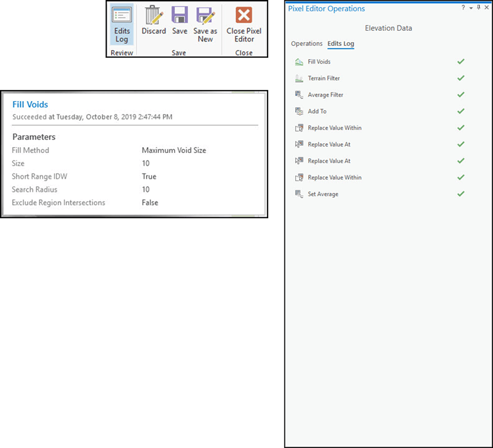Click the Fill Voids operation icon in Edits Log
The width and height of the screenshot is (493, 448).
coord(299,62)
